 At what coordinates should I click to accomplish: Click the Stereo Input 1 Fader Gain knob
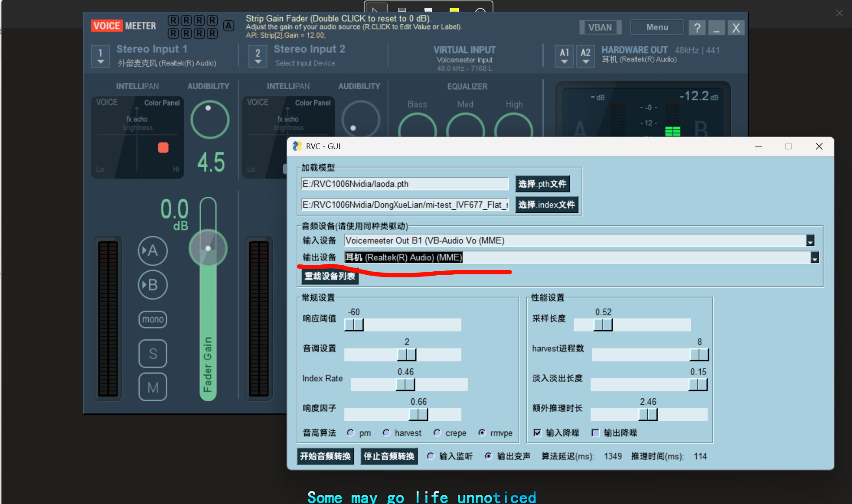[208, 248]
